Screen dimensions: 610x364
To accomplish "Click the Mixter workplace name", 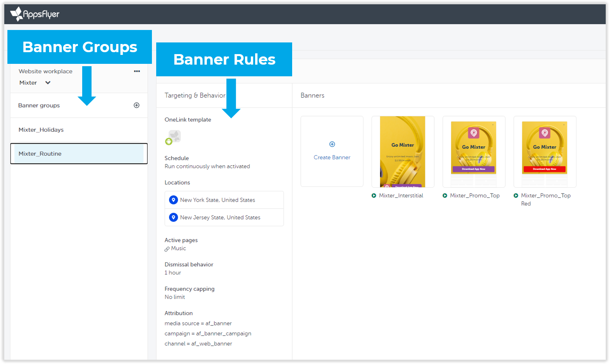I will pos(28,83).
